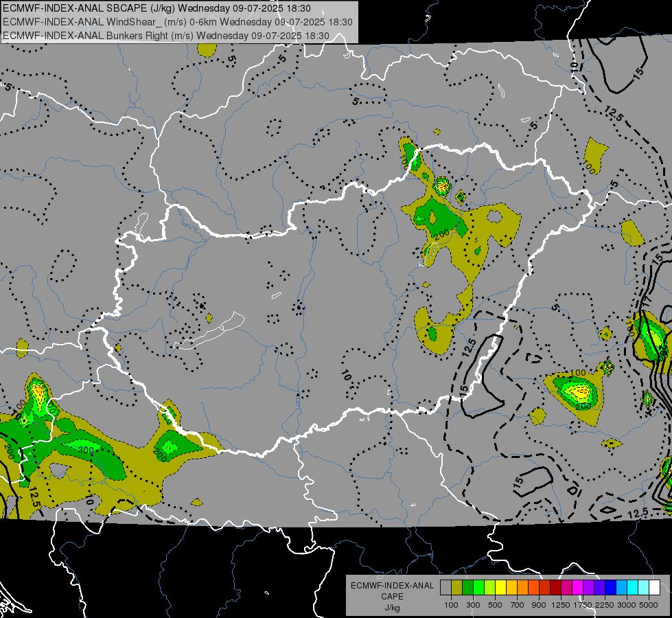672x618 pixels.
Task: Select the dark red legend swatch
Action: pos(556,587)
